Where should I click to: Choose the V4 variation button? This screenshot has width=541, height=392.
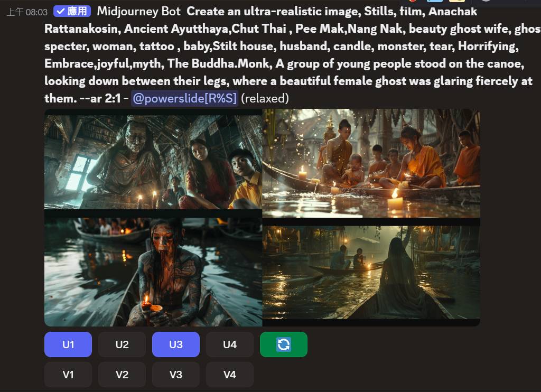[x=230, y=375]
